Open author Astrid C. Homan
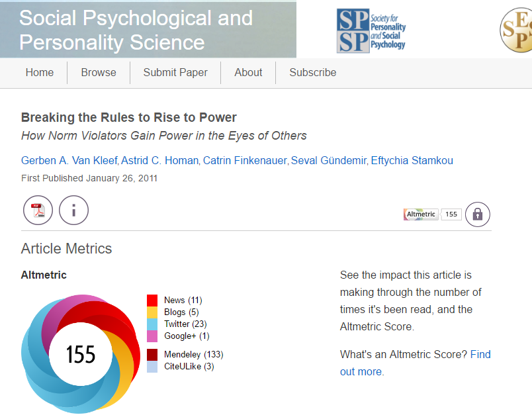Screen dimensions: 532x419 click(x=160, y=160)
